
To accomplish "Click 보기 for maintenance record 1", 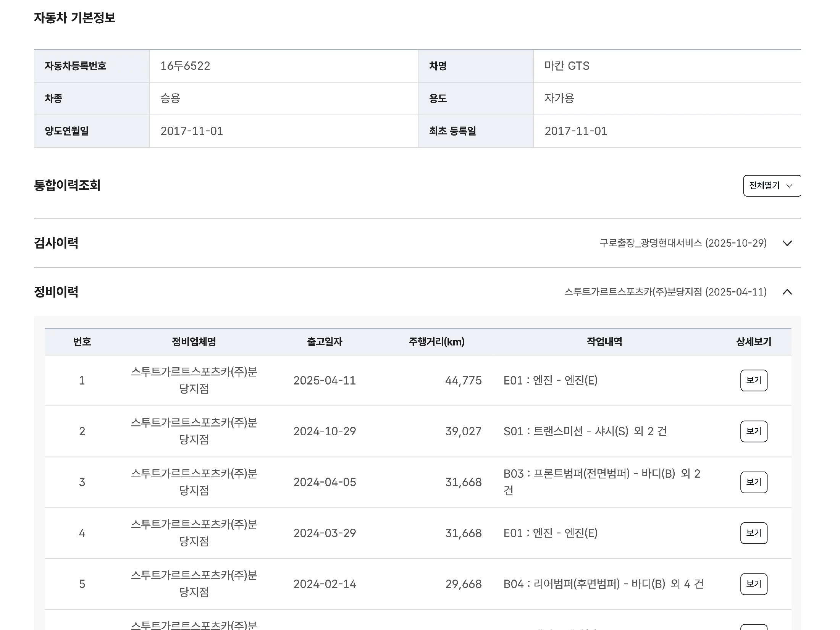I will pos(753,380).
